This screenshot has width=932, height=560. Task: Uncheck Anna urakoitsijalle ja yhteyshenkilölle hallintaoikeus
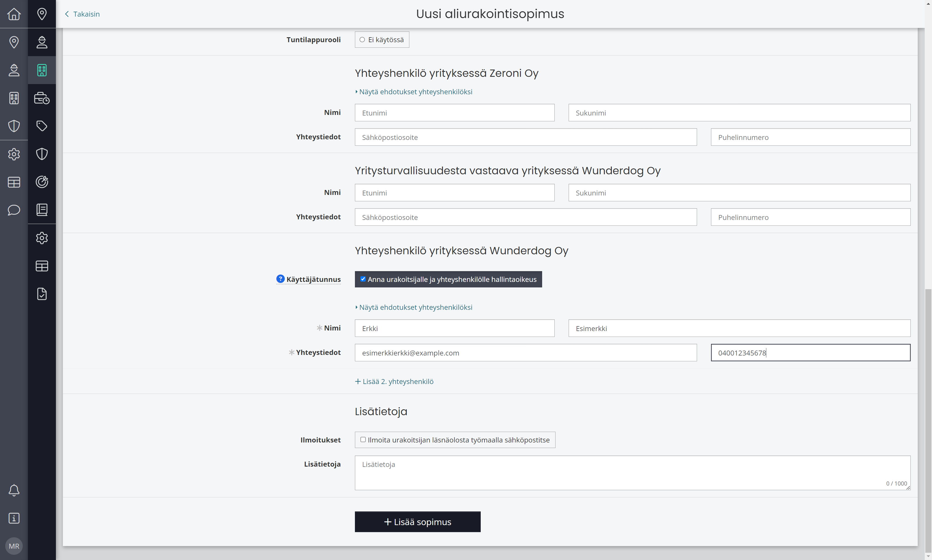pyautogui.click(x=363, y=279)
